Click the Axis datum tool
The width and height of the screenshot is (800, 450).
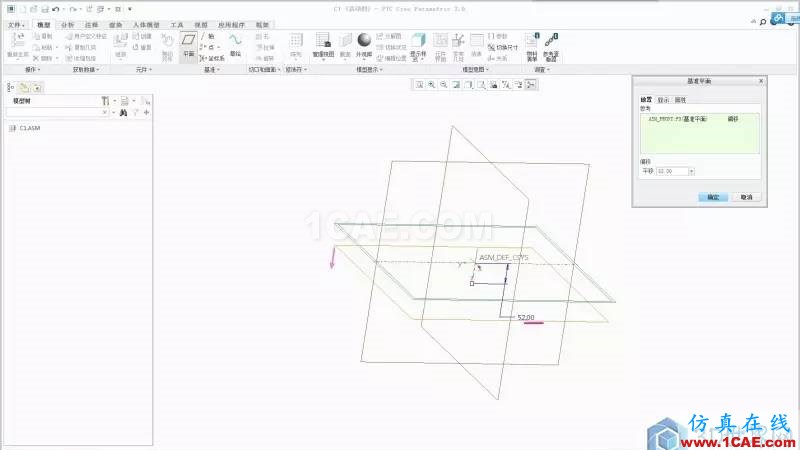208,36
